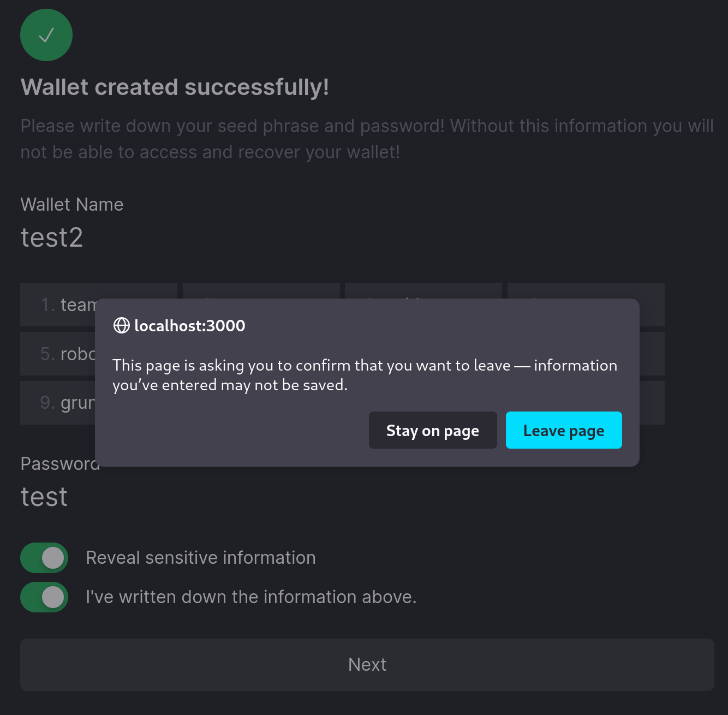Confirm leaving with "Leave page"
The height and width of the screenshot is (715, 728).
564,430
